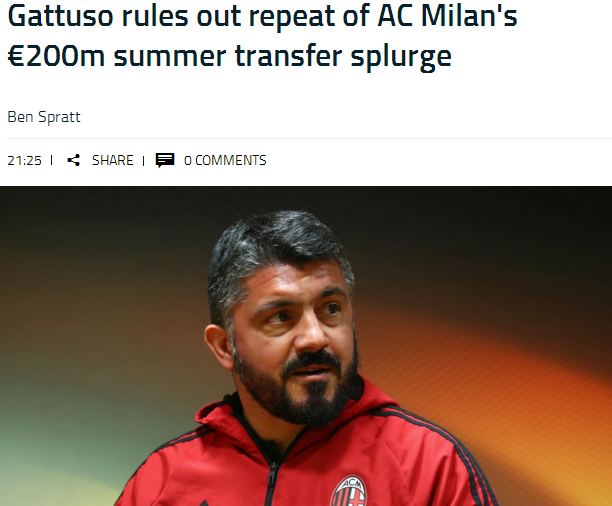Open the 0 COMMENTS link

[225, 160]
